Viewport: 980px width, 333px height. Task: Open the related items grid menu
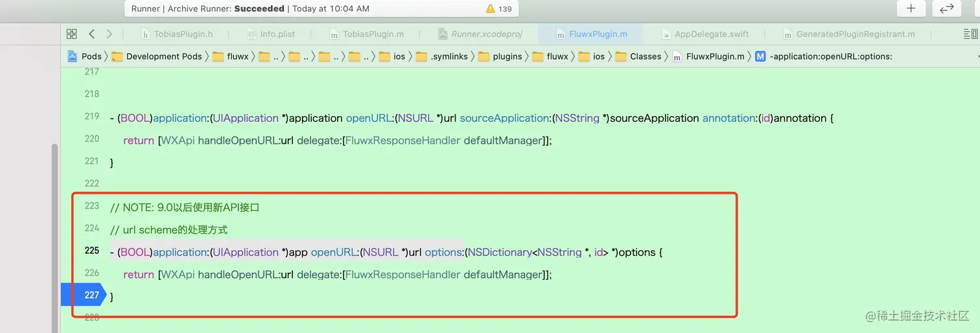[72, 34]
